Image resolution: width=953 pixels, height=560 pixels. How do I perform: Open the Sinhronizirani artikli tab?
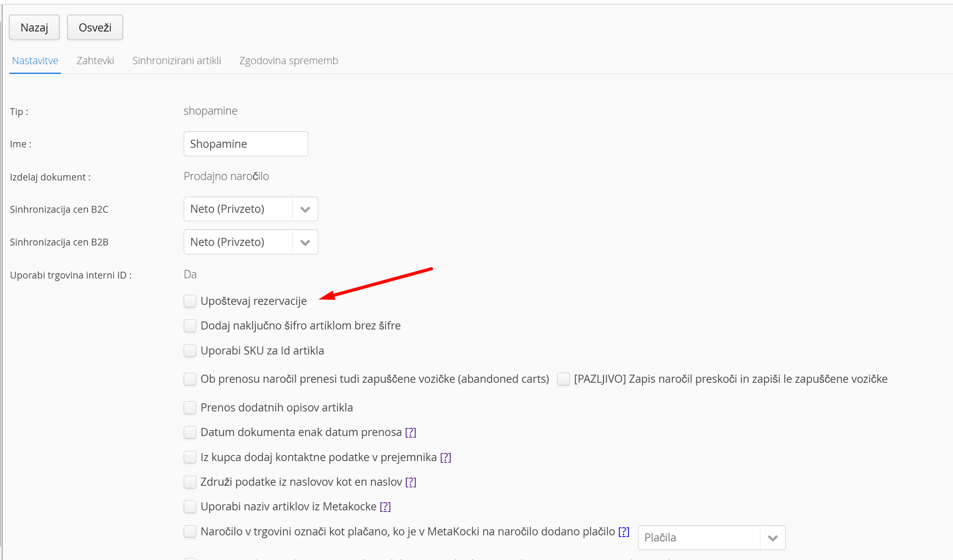coord(176,61)
